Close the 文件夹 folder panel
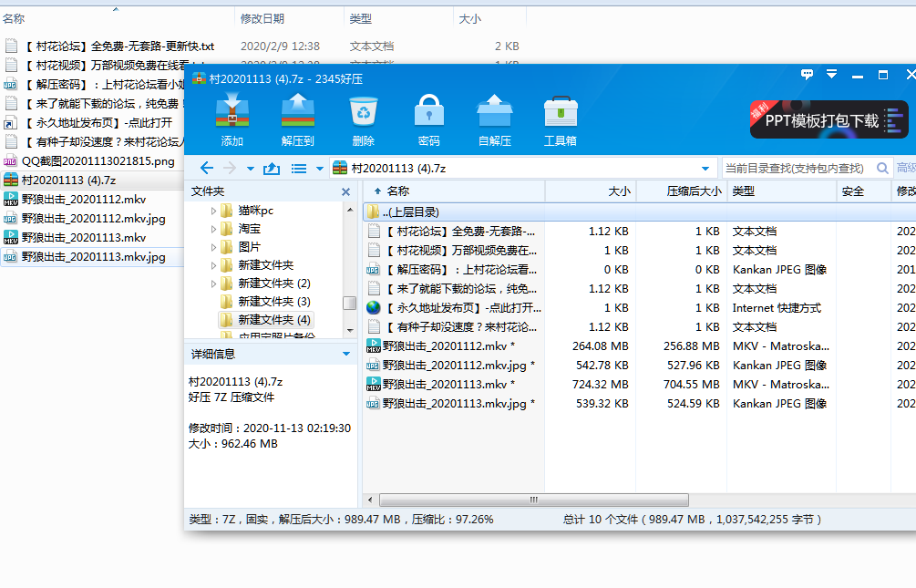Image resolution: width=916 pixels, height=588 pixels. 345,192
